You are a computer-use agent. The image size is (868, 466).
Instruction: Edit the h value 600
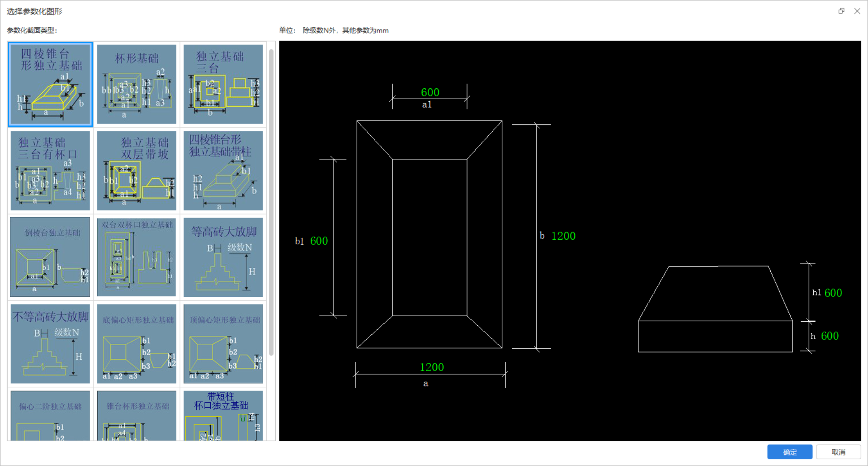830,336
